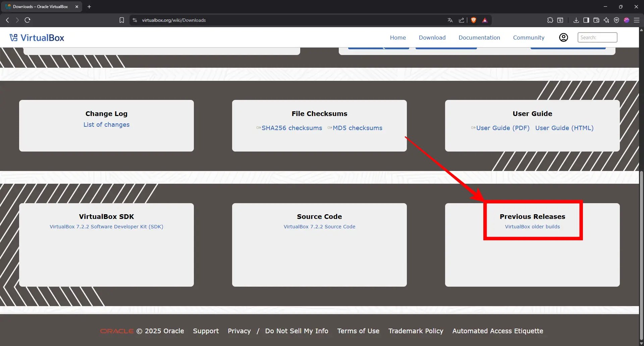Click in the site Search field
This screenshot has width=644, height=346.
(597, 38)
